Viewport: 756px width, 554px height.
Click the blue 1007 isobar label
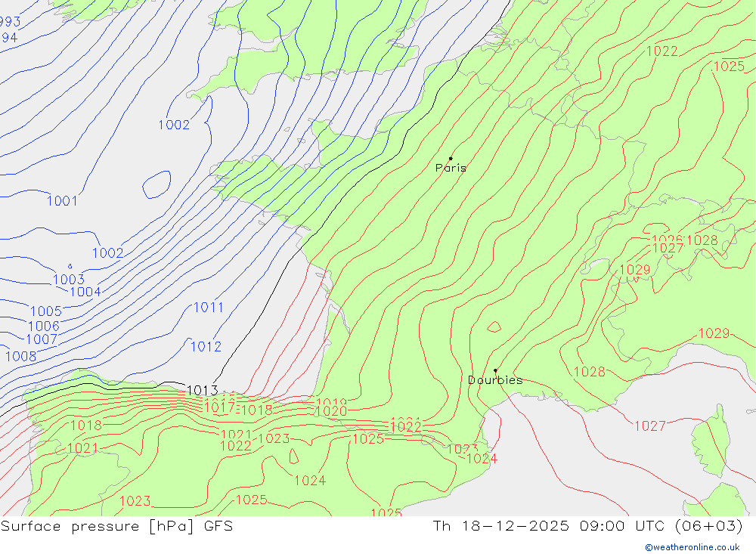[42, 339]
